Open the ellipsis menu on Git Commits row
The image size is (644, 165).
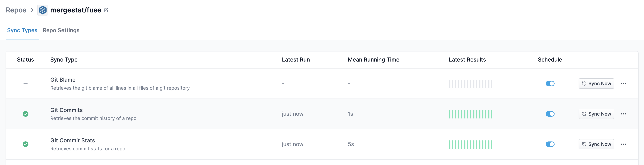point(624,114)
